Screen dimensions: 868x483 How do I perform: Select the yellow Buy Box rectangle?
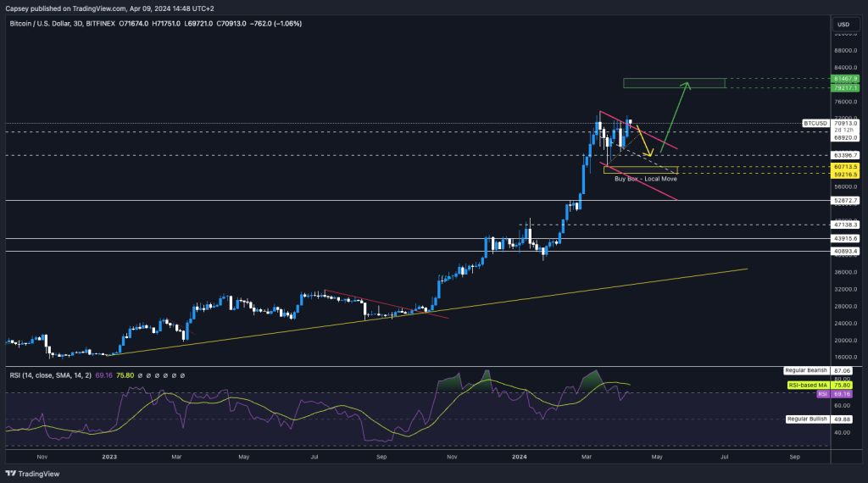pyautogui.click(x=640, y=170)
